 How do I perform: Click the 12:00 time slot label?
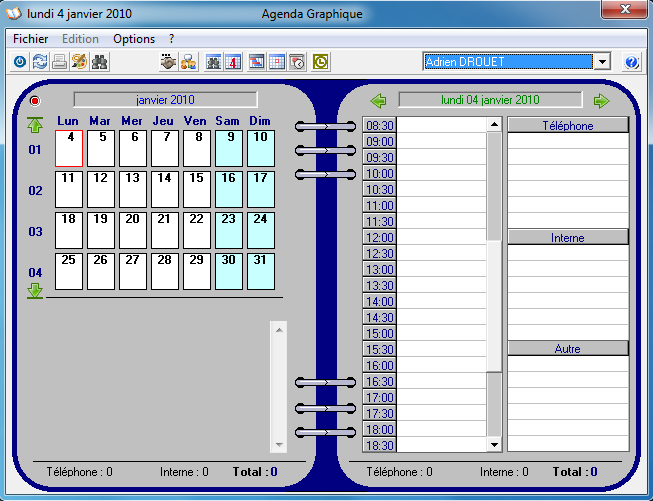(x=379, y=237)
